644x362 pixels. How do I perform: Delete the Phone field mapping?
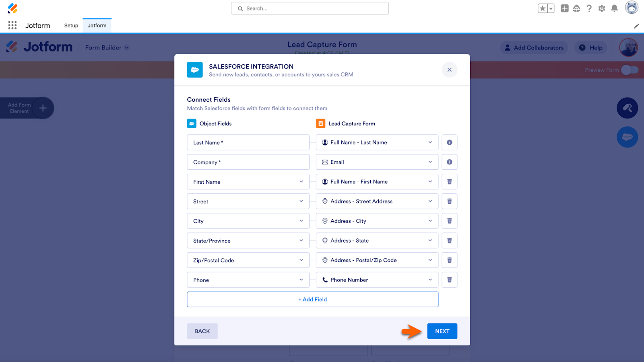click(x=449, y=280)
